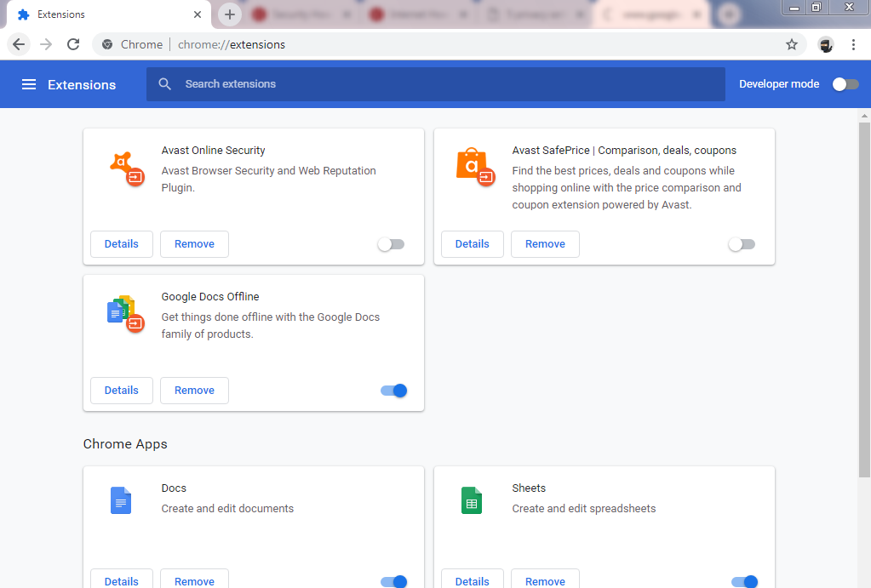Remove the Avast SafePrice extension
This screenshot has height=588, width=871.
click(545, 244)
